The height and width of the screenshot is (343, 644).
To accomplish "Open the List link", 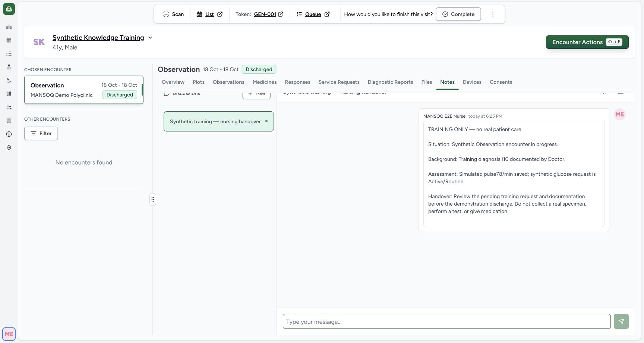I will coord(209,14).
